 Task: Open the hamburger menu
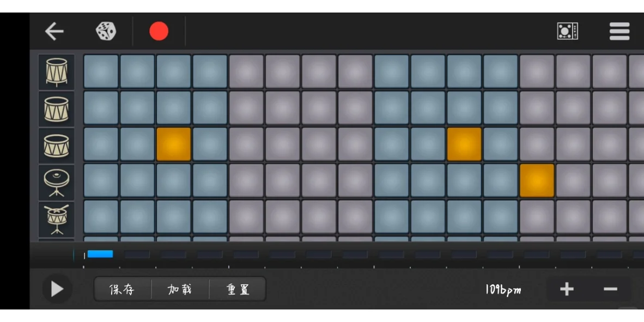tap(619, 31)
